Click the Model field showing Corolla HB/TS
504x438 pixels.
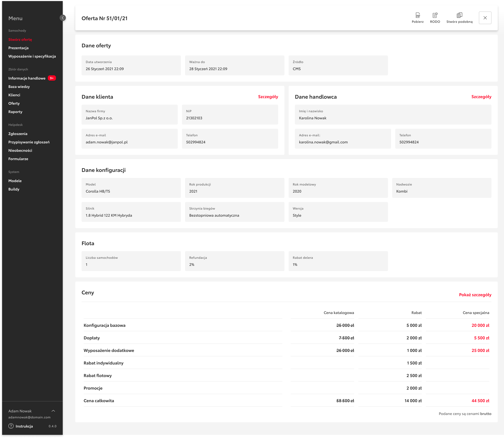(131, 188)
